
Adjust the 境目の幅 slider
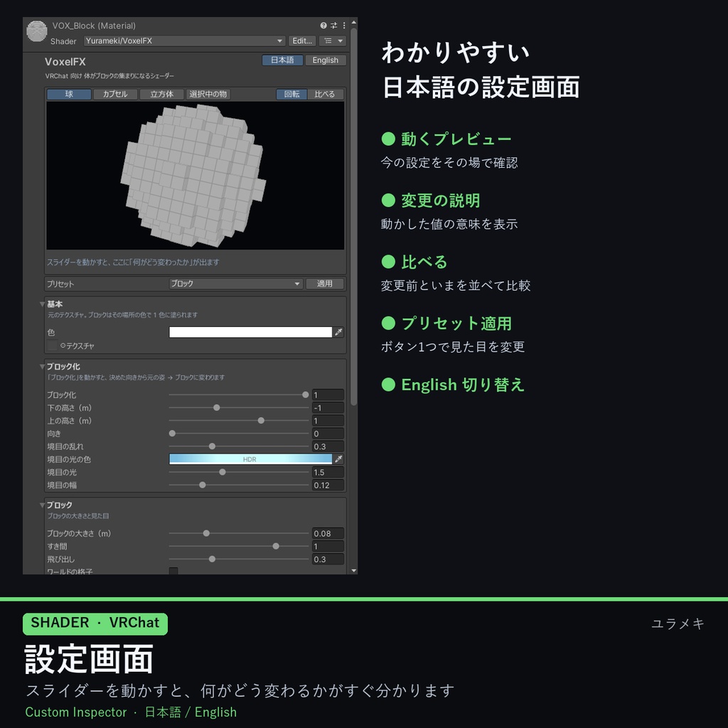(x=239, y=485)
